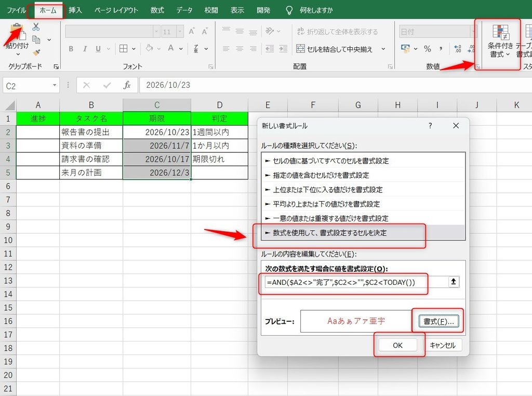This screenshot has height=396, width=532.
Task: Expand the Paste options arrow
Action: pyautogui.click(x=18, y=54)
